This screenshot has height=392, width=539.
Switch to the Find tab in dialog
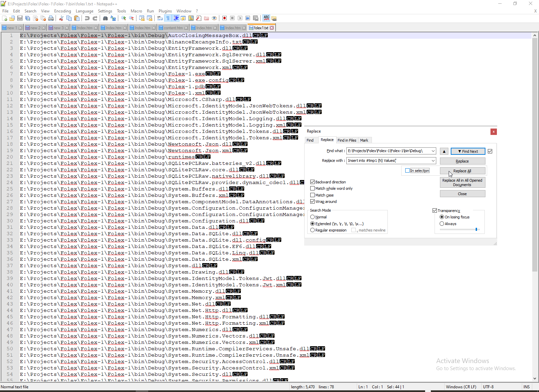pos(310,140)
